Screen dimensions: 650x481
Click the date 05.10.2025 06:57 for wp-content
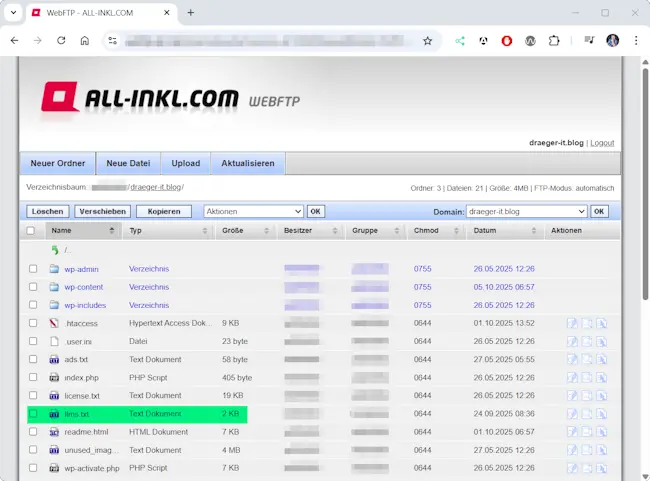tap(504, 287)
